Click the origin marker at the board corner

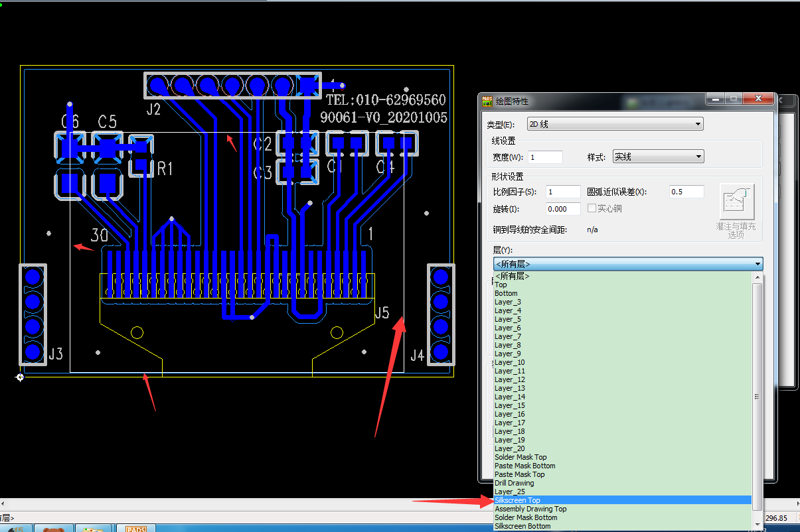tap(21, 377)
